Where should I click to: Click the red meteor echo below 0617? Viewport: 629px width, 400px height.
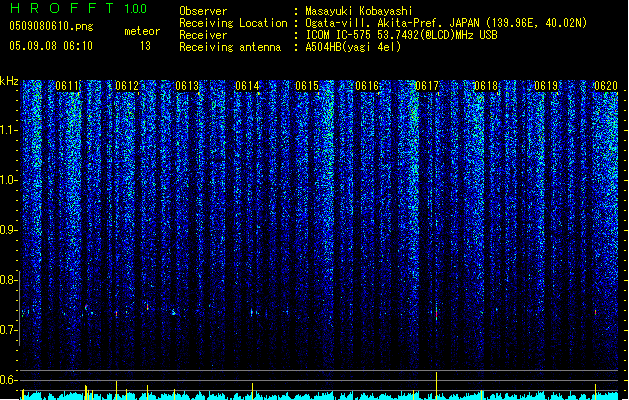click(436, 313)
